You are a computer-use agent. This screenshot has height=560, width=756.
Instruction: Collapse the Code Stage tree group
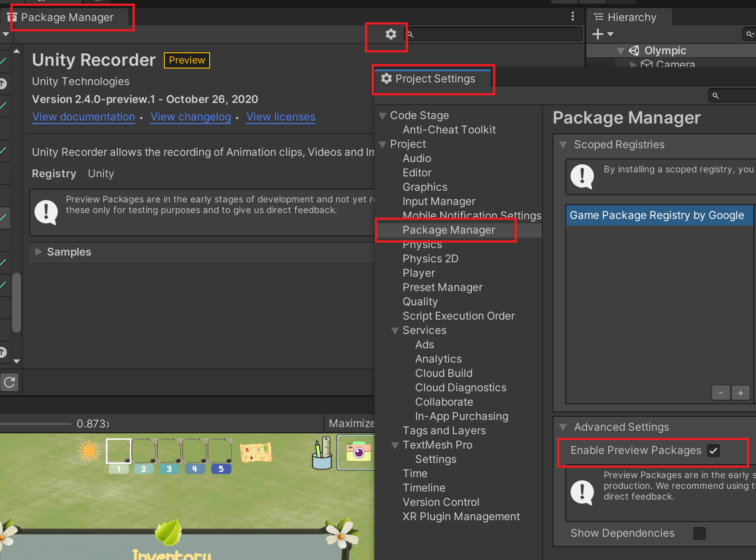[382, 116]
